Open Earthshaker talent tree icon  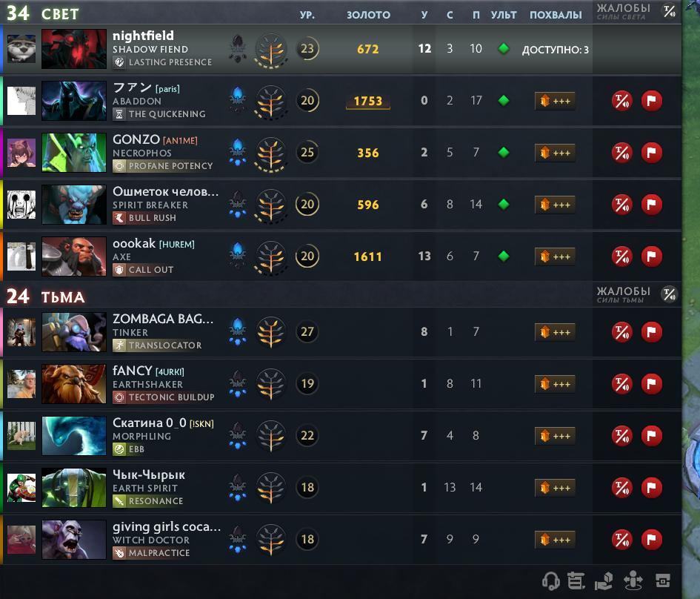click(270, 384)
